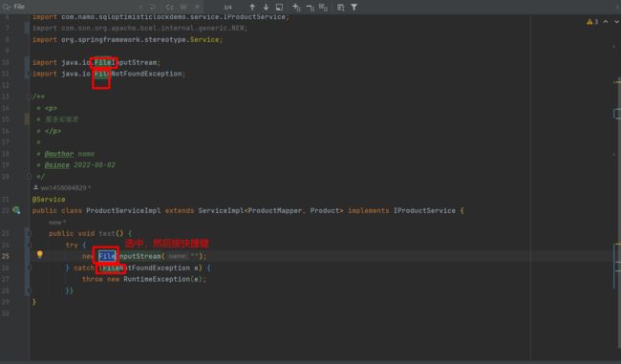621x364 pixels.
Task: Click the selected File text on line 25
Action: [107, 256]
